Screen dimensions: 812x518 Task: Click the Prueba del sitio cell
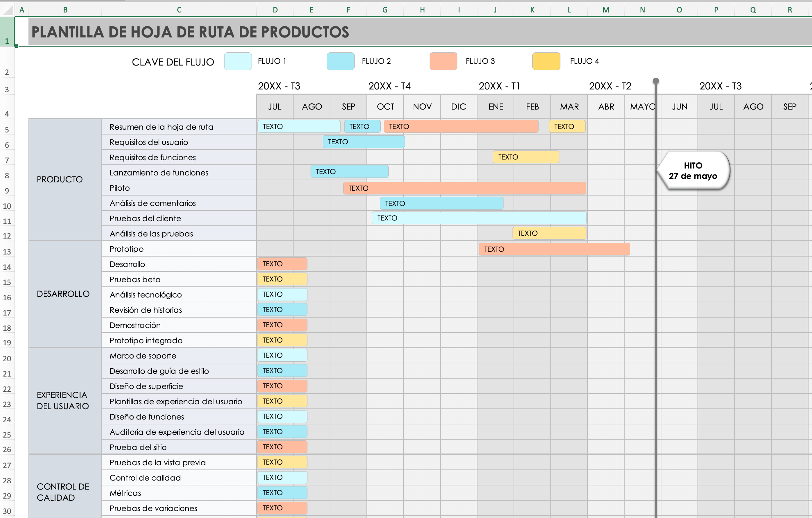coord(179,447)
